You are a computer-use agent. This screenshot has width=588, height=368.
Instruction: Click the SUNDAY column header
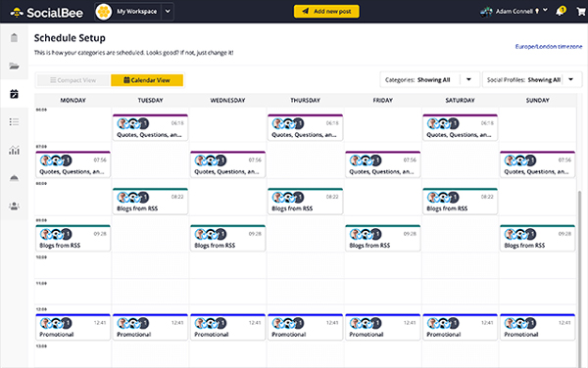pyautogui.click(x=537, y=101)
